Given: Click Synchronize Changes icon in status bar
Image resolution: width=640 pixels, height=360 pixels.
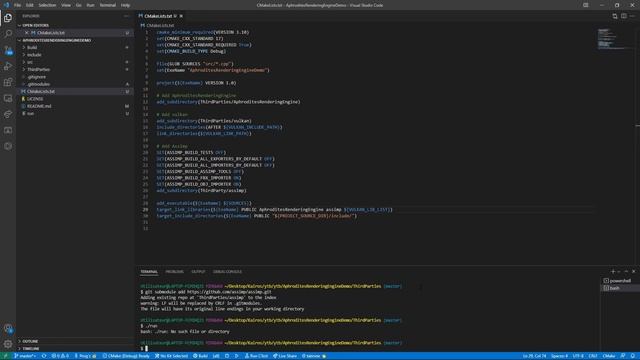Looking at the screenshot, I should coord(44,356).
